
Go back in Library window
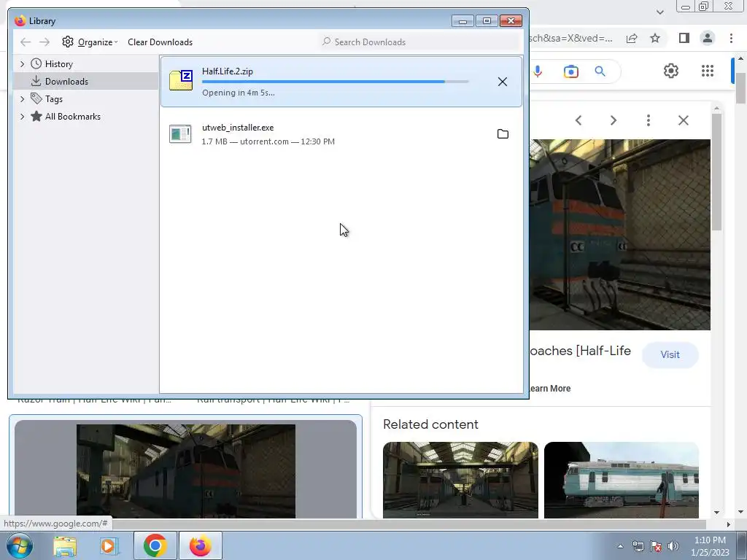click(x=26, y=42)
